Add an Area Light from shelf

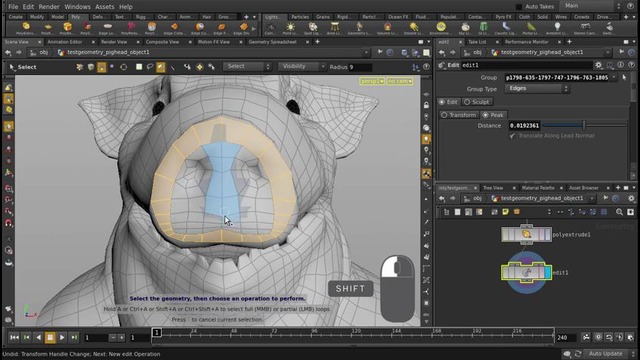coord(335,28)
